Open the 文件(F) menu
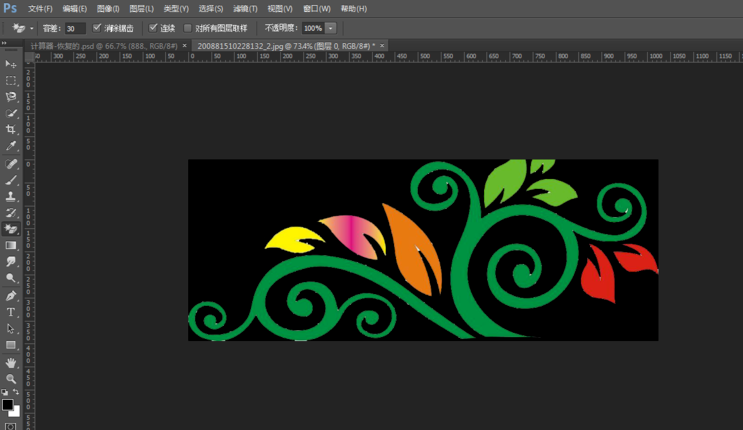This screenshot has width=743, height=430. click(x=40, y=9)
